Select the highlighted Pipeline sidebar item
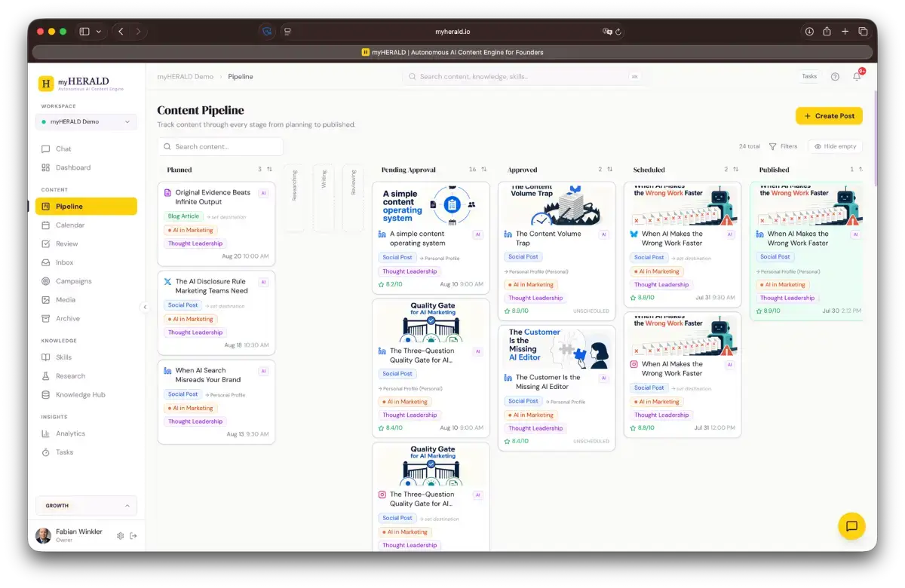 coord(86,206)
